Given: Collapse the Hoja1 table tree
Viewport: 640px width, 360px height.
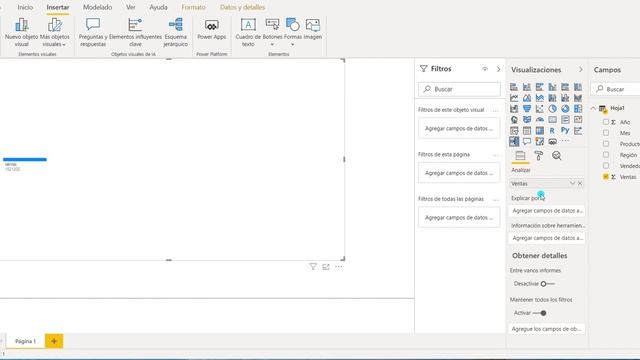Looking at the screenshot, I should (593, 108).
